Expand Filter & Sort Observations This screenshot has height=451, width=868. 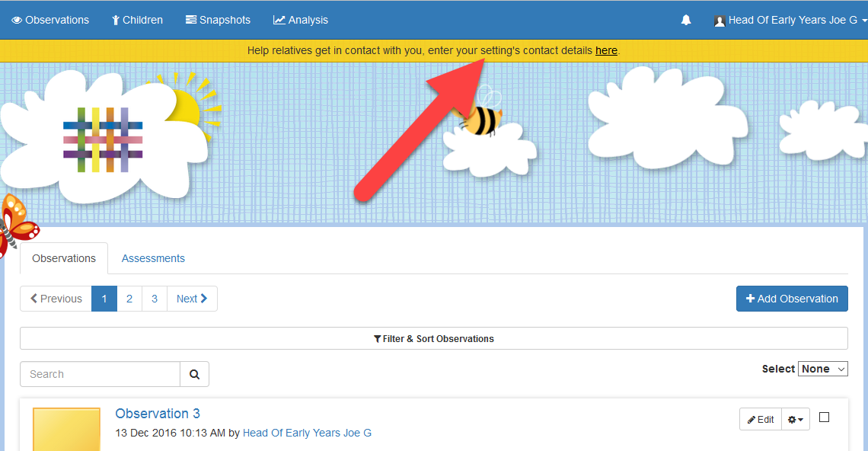point(434,338)
